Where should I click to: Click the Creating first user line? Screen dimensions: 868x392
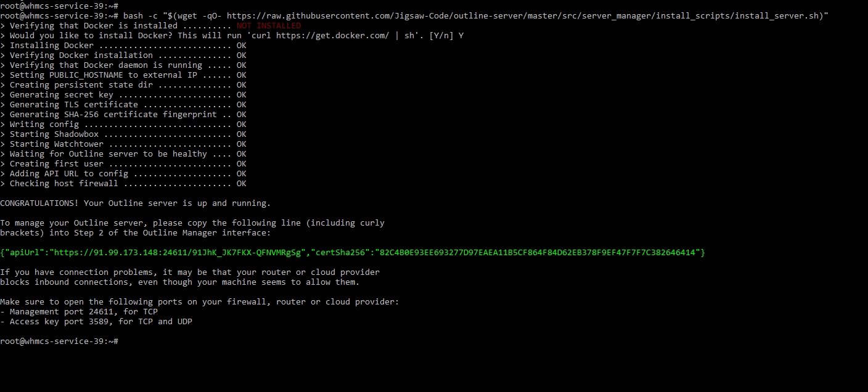point(123,164)
